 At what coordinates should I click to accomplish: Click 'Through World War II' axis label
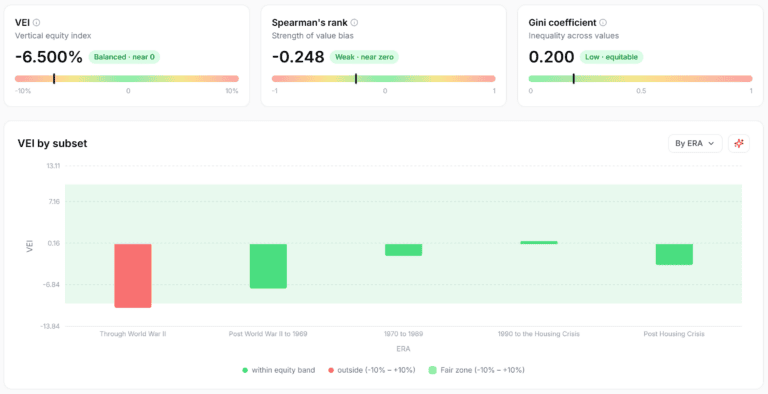click(133, 334)
